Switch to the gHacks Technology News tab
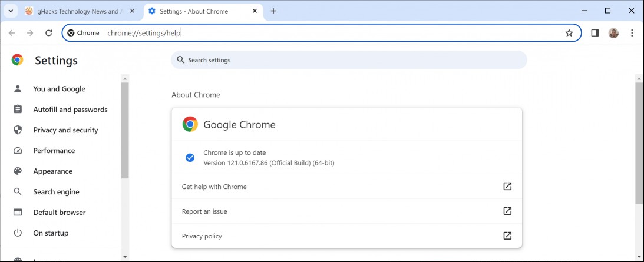Screen dimensions: 644x262 (x=80, y=11)
